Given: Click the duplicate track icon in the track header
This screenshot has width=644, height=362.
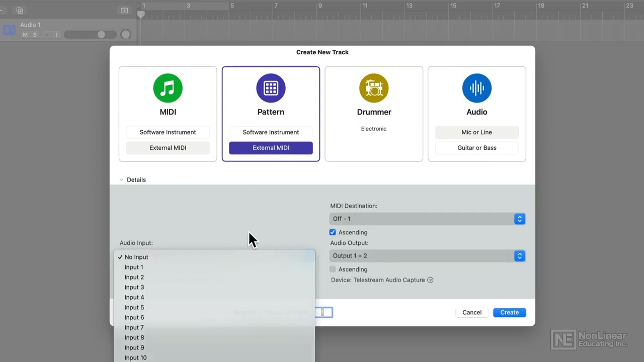Looking at the screenshot, I should point(19,11).
